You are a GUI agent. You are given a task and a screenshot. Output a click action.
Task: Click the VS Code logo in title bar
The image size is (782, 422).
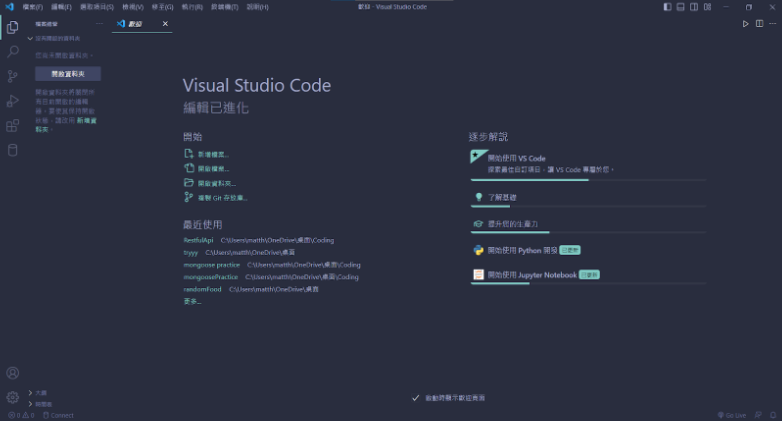pos(9,7)
